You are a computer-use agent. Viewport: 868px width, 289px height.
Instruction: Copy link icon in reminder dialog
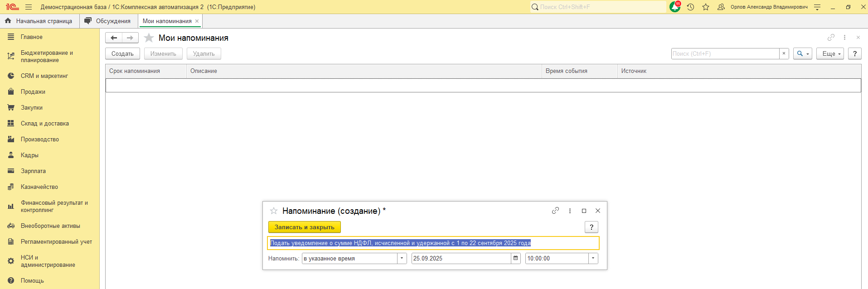point(555,211)
